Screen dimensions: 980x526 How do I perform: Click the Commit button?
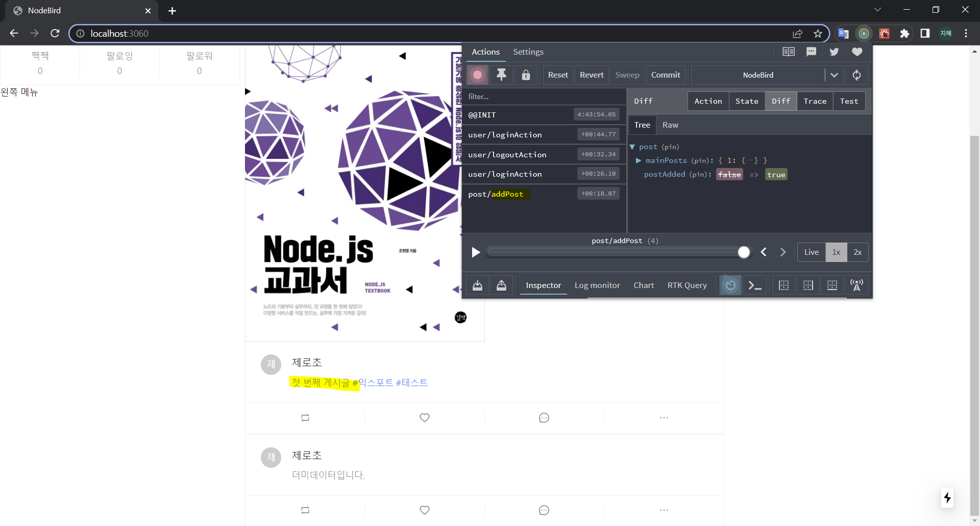(x=666, y=75)
